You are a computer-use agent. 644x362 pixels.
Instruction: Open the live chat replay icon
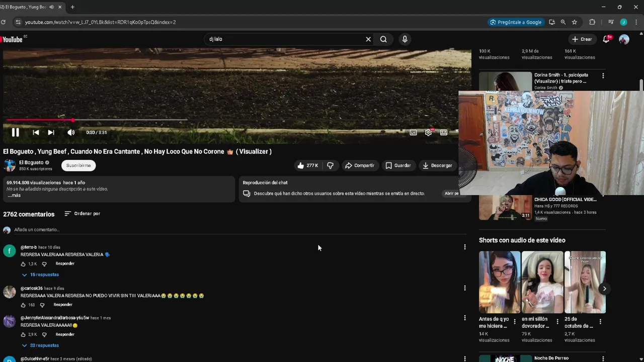pos(247,194)
